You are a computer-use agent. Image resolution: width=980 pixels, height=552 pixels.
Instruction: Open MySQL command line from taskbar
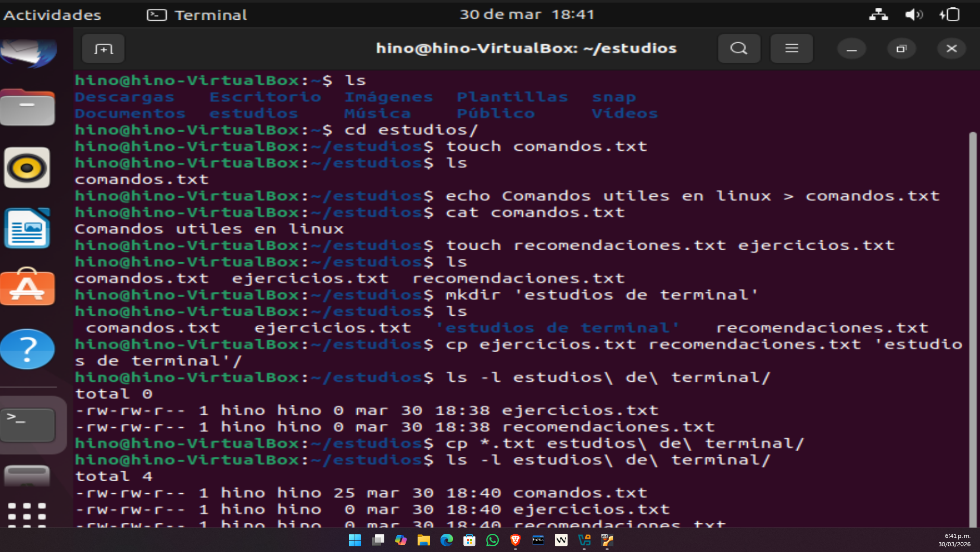click(x=538, y=541)
